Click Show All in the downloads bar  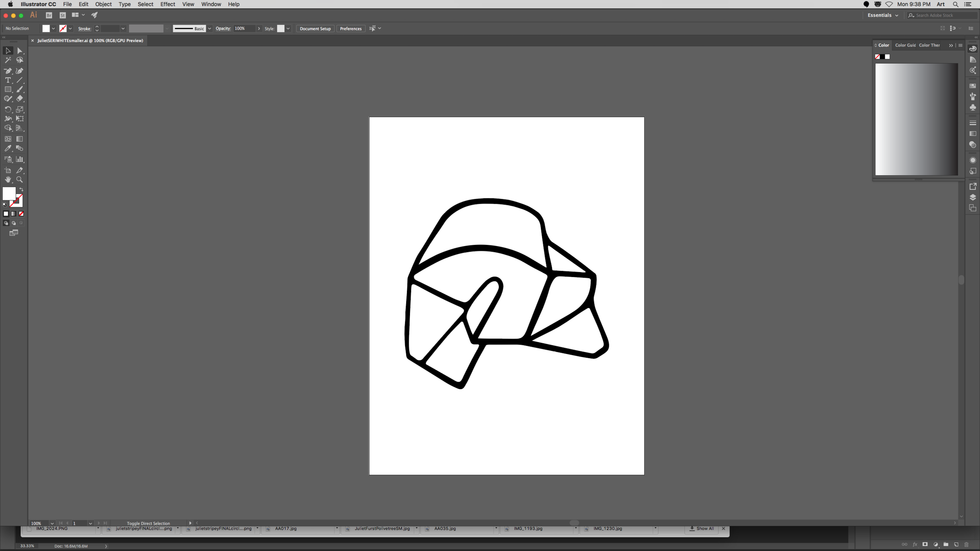point(702,529)
